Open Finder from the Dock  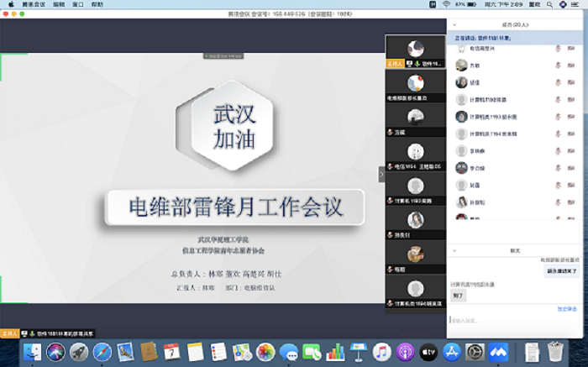click(x=32, y=352)
